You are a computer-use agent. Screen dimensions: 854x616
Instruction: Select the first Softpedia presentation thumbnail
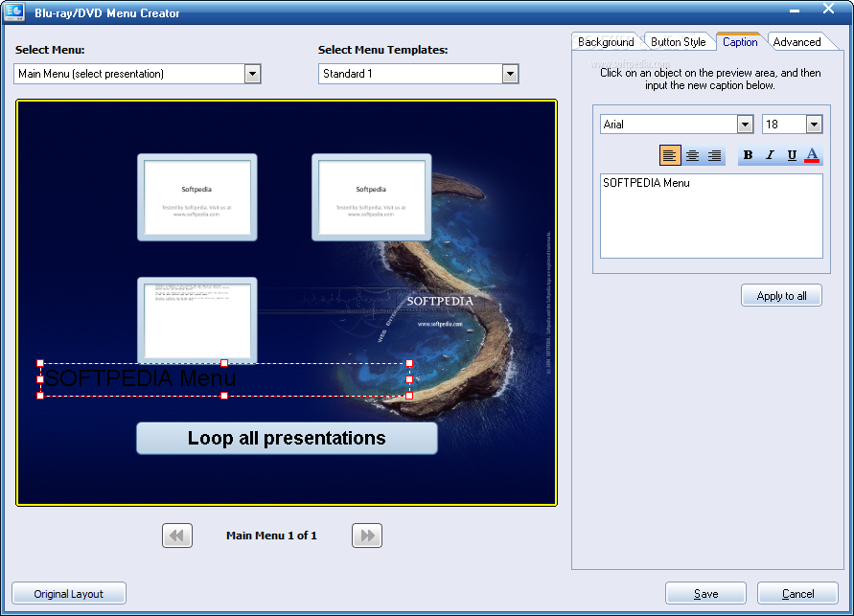coord(197,197)
